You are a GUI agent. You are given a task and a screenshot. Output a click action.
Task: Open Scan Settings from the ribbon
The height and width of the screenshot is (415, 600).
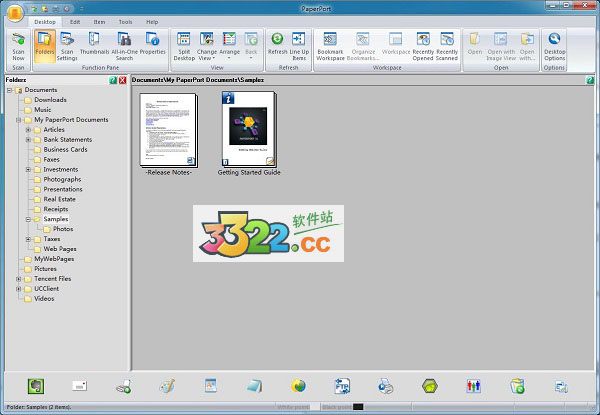pyautogui.click(x=68, y=46)
